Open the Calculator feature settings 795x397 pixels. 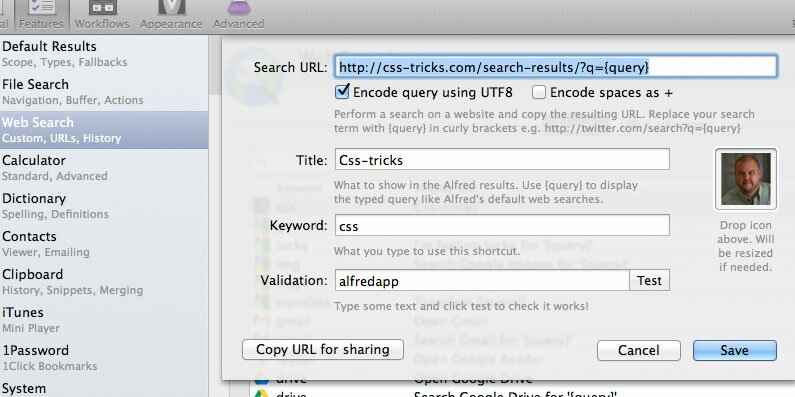point(104,168)
